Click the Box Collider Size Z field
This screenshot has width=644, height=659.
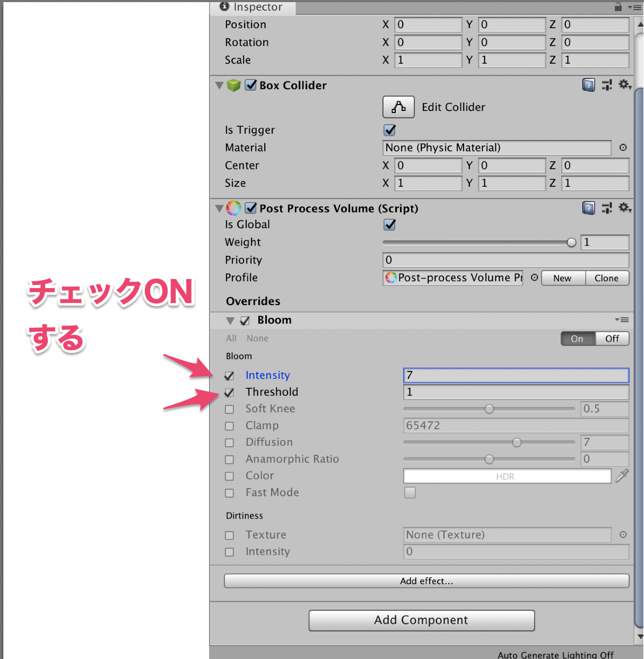[595, 183]
